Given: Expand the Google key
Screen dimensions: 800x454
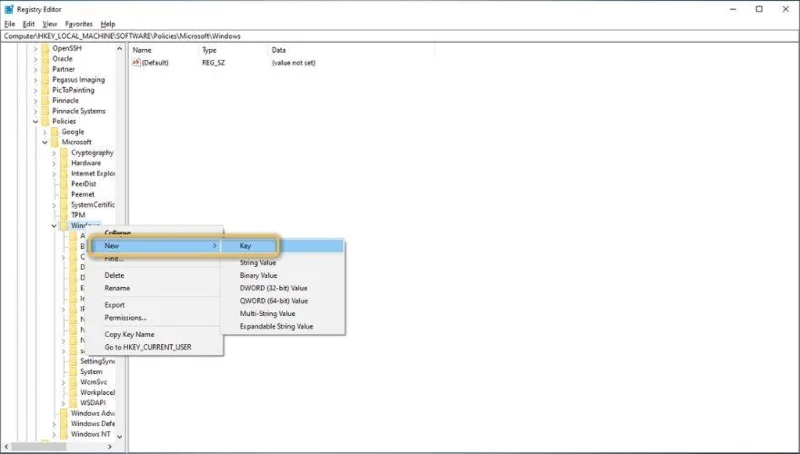Looking at the screenshot, I should click(x=44, y=132).
